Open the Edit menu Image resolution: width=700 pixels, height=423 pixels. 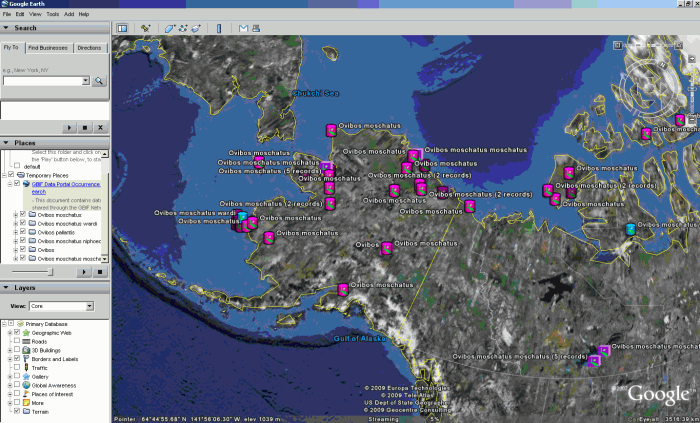click(x=20, y=14)
